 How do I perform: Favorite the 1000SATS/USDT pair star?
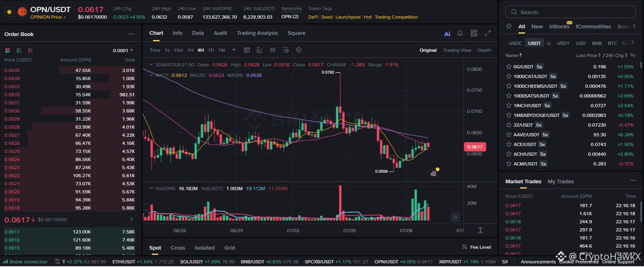pyautogui.click(x=509, y=96)
